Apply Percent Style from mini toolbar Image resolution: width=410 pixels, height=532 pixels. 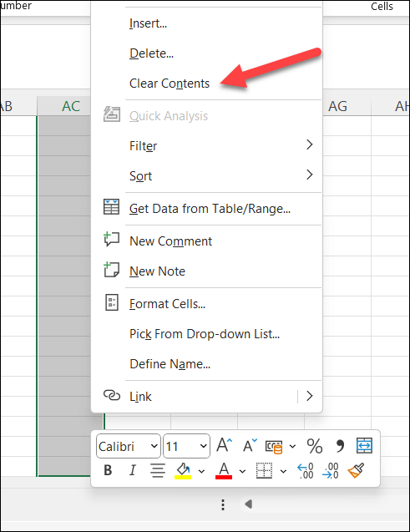[314, 446]
